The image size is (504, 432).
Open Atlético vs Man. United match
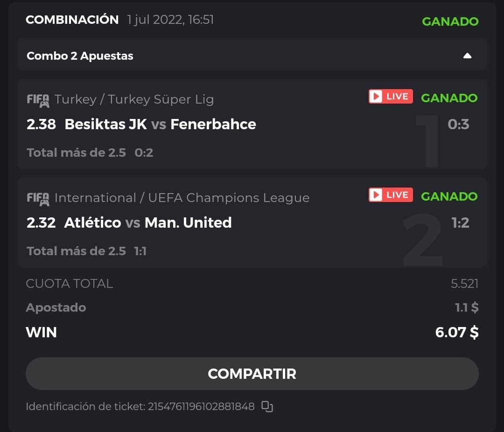point(148,223)
